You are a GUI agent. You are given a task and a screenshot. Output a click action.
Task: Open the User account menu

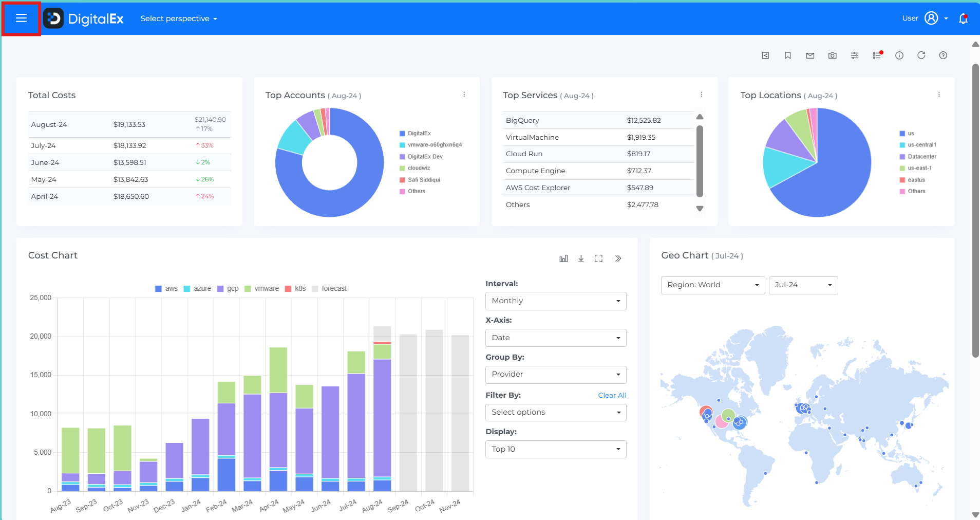click(925, 18)
